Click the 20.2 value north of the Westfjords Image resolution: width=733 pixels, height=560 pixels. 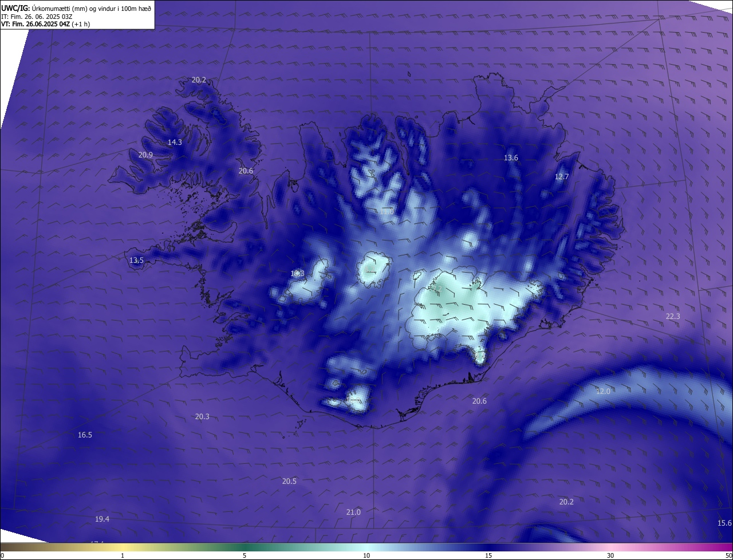point(199,80)
